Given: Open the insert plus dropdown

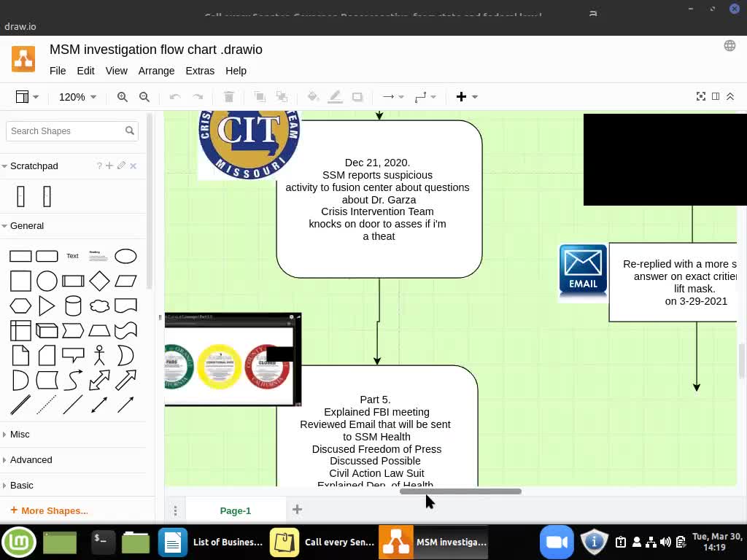Looking at the screenshot, I should (466, 97).
